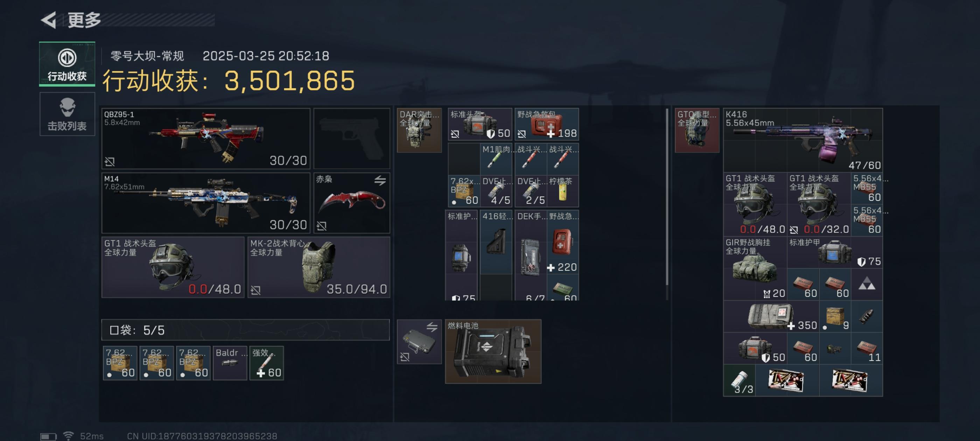980x441 pixels.
Task: Toggle the swap arrows on 赤枭 slot
Action: pos(380,180)
